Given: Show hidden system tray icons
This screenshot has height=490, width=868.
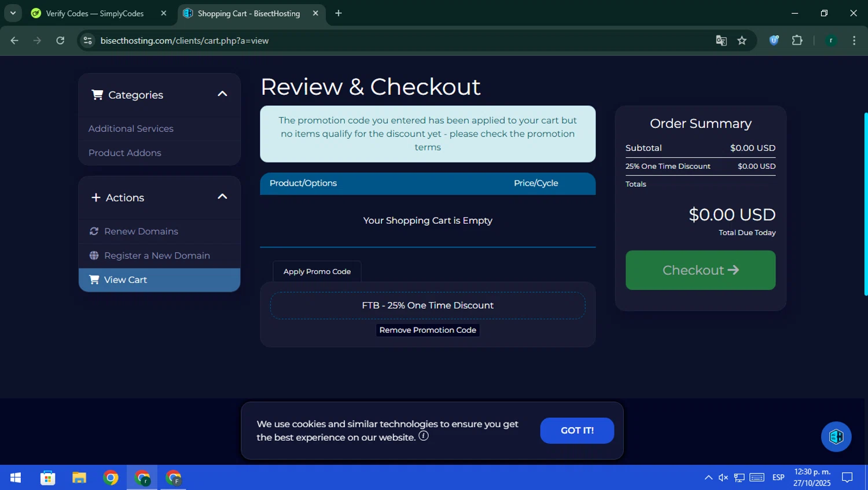Looking at the screenshot, I should [708, 478].
